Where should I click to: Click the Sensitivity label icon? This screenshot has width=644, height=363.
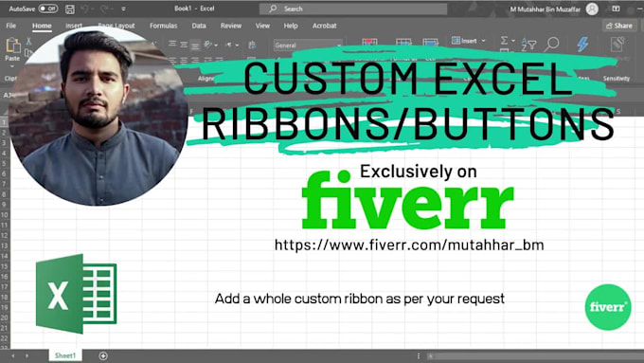[x=617, y=44]
